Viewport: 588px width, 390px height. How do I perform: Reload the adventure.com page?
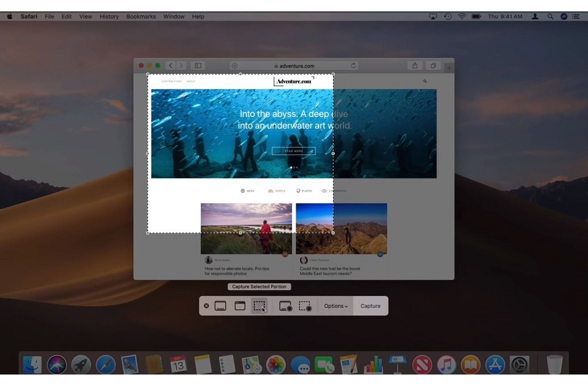(353, 65)
